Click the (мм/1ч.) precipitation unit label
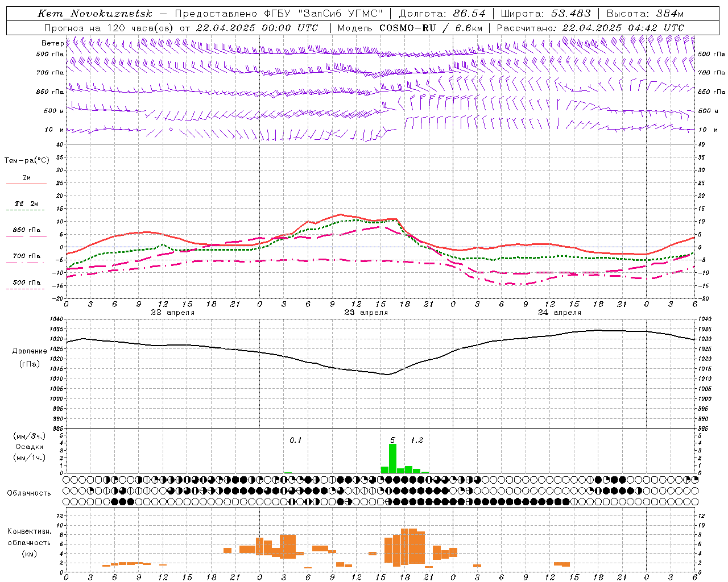 click(x=30, y=458)
